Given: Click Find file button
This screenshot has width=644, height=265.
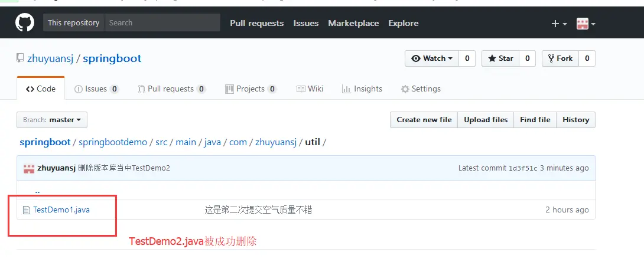Looking at the screenshot, I should coord(535,120).
